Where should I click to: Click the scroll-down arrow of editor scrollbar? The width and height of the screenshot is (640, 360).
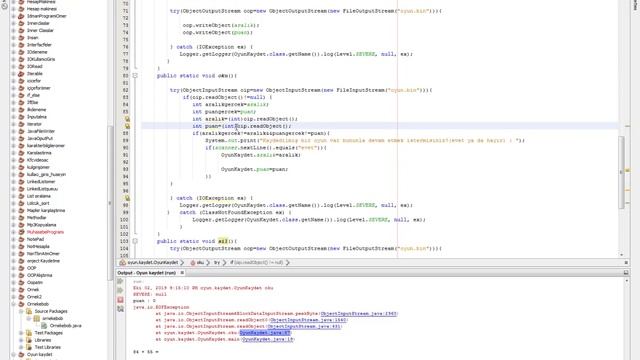622,255
